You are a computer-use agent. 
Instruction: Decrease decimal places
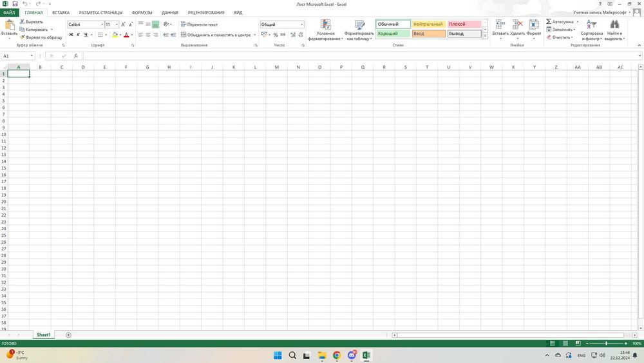[x=301, y=35]
